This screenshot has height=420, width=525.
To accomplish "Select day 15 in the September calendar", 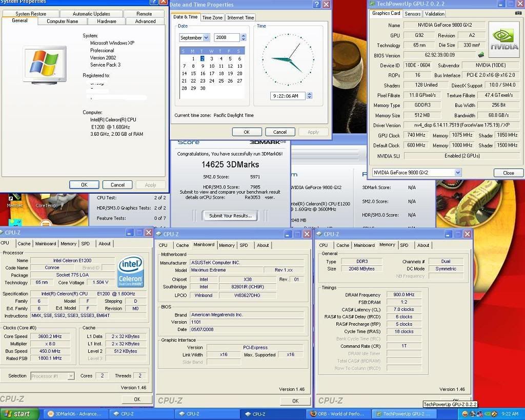I will coord(193,74).
